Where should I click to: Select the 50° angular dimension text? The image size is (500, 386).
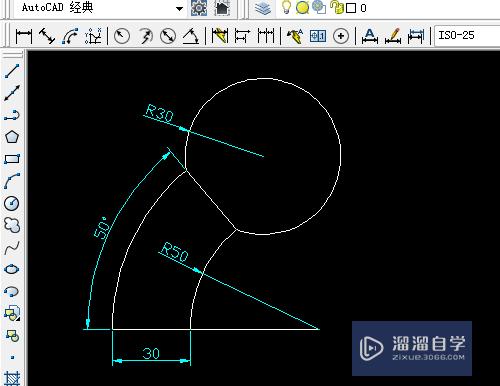(x=101, y=227)
